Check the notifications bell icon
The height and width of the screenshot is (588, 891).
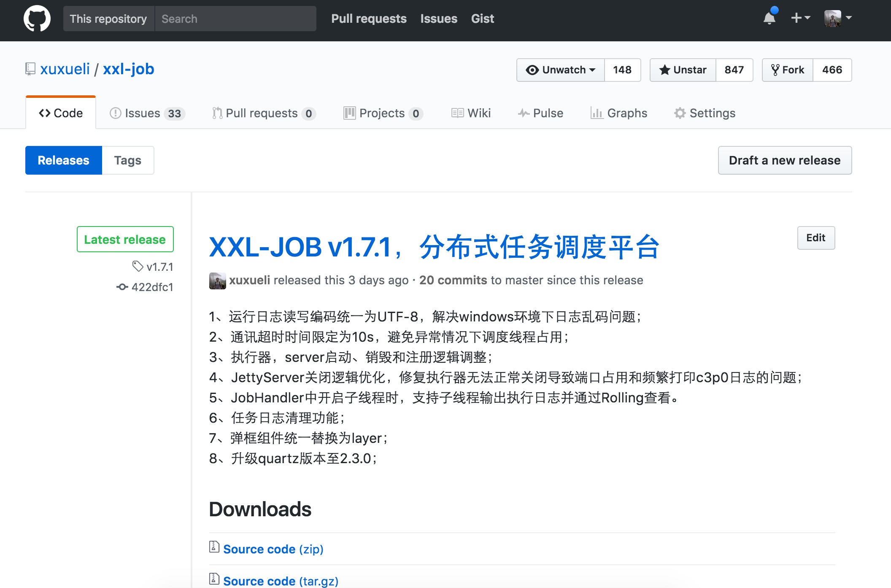pyautogui.click(x=769, y=18)
